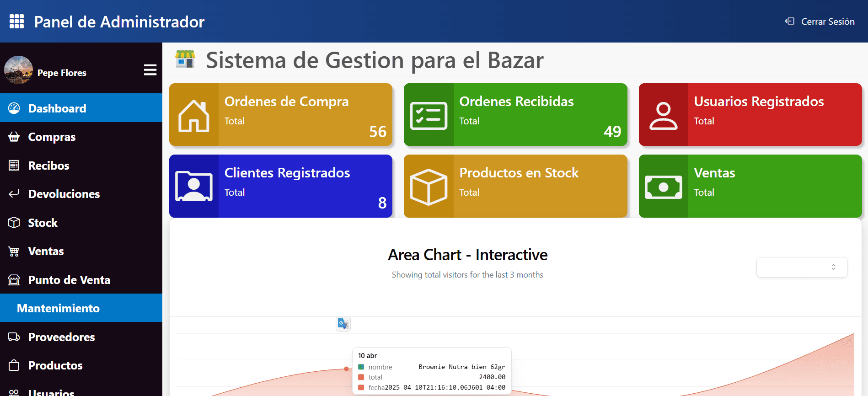
Task: Click the Ventas cart icon in sidebar
Action: [x=14, y=251]
